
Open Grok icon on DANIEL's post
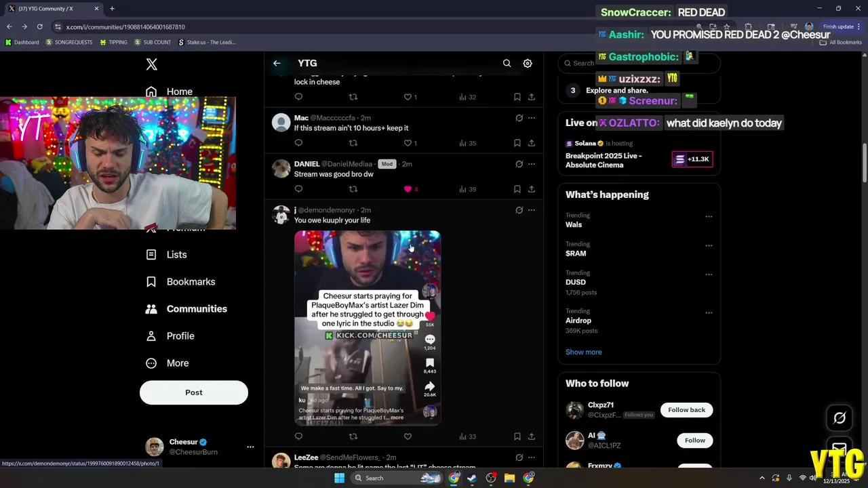pos(519,164)
